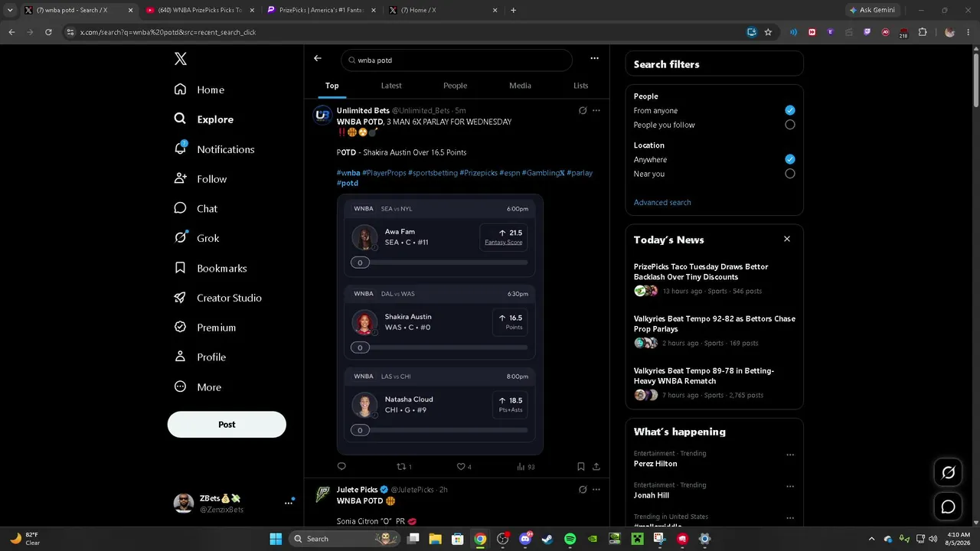Open Premium from the sidebar
980x551 pixels.
tap(205, 328)
